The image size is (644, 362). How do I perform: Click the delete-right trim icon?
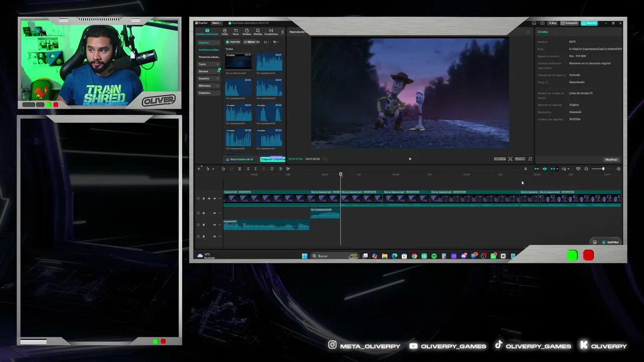pyautogui.click(x=256, y=169)
